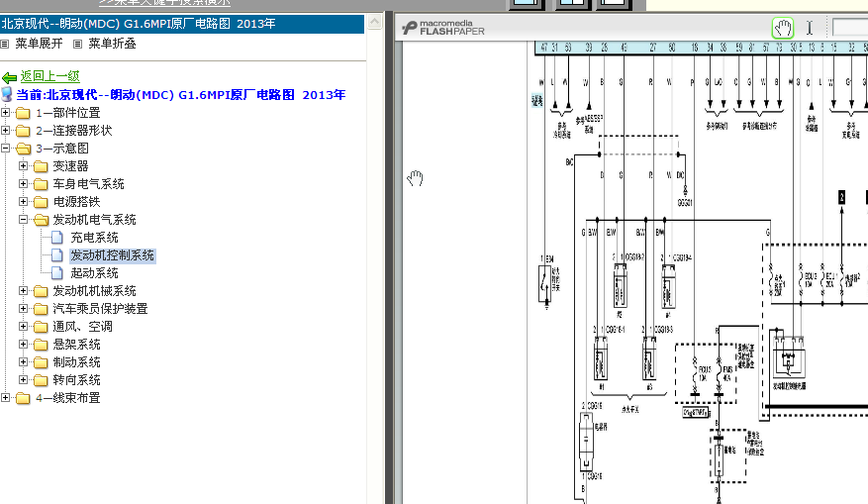Select the FlashPaper text selection tool
This screenshot has height=504, width=868.
(x=810, y=28)
